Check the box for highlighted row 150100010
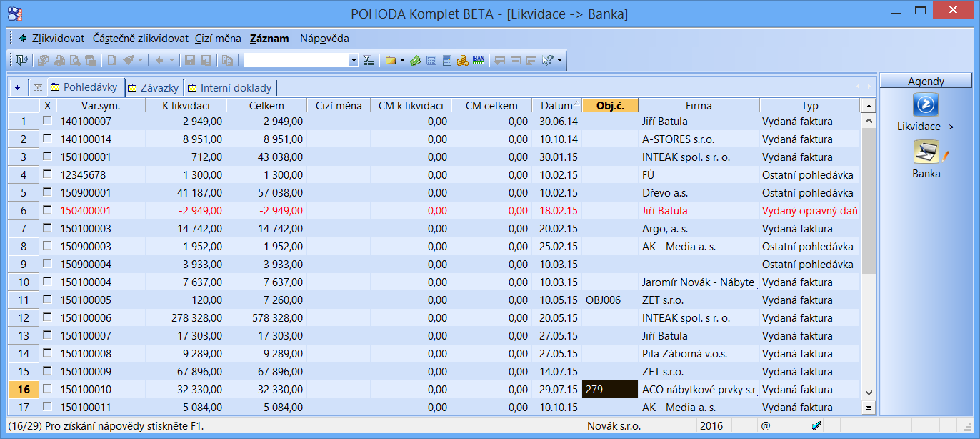Viewport: 980px width, 439px height. (47, 390)
